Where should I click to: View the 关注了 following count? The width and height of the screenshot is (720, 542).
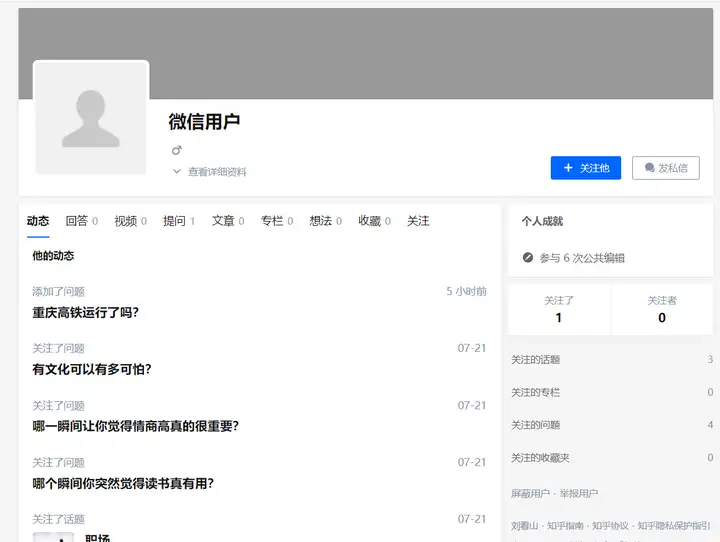coord(559,309)
